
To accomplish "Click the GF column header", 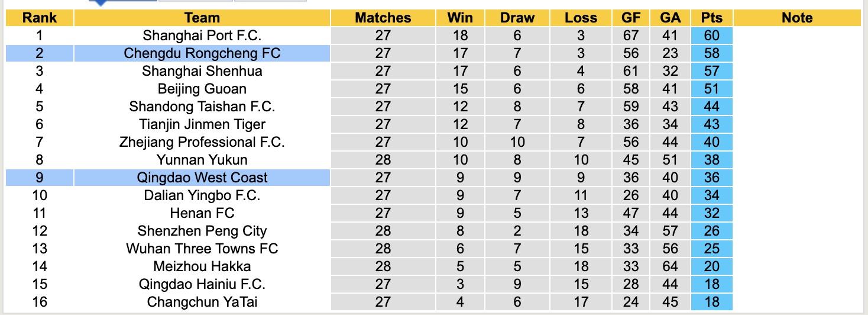I will point(631,18).
